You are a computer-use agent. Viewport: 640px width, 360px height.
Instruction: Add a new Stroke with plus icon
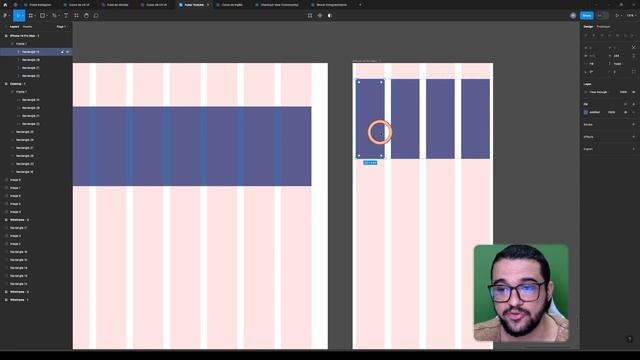coord(633,124)
